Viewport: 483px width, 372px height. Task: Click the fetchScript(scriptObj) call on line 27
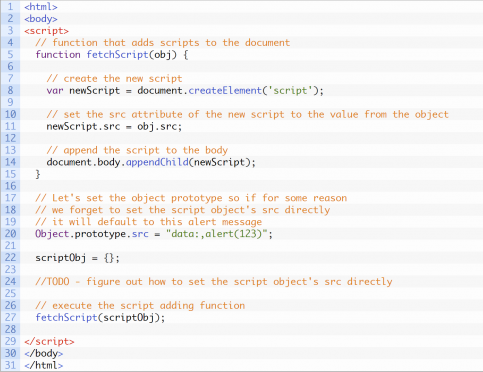click(x=100, y=317)
